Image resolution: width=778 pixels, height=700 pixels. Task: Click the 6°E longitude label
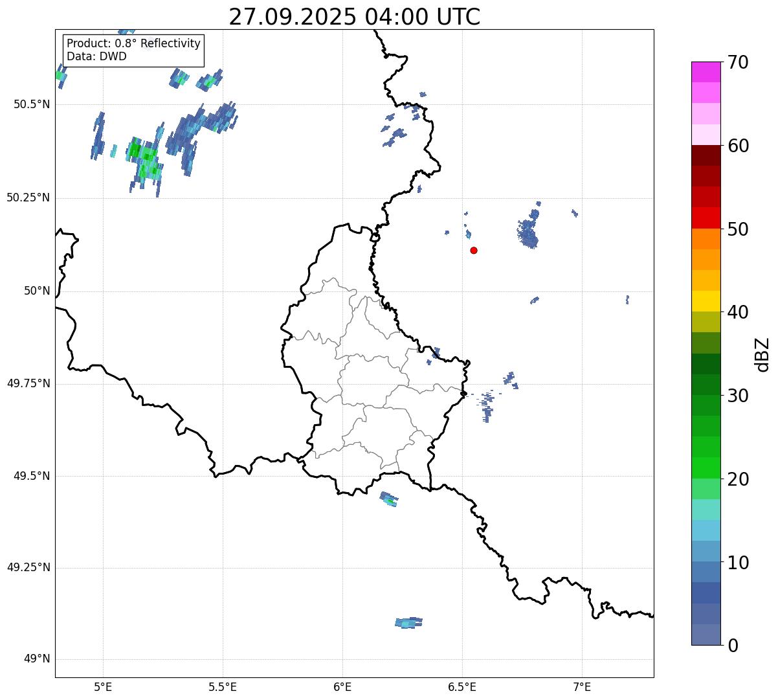tap(343, 686)
